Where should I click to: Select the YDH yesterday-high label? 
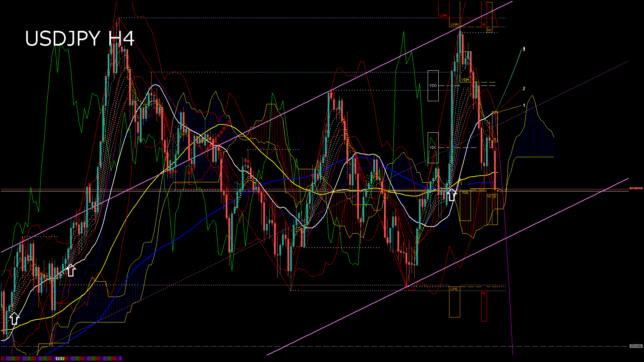point(465,80)
